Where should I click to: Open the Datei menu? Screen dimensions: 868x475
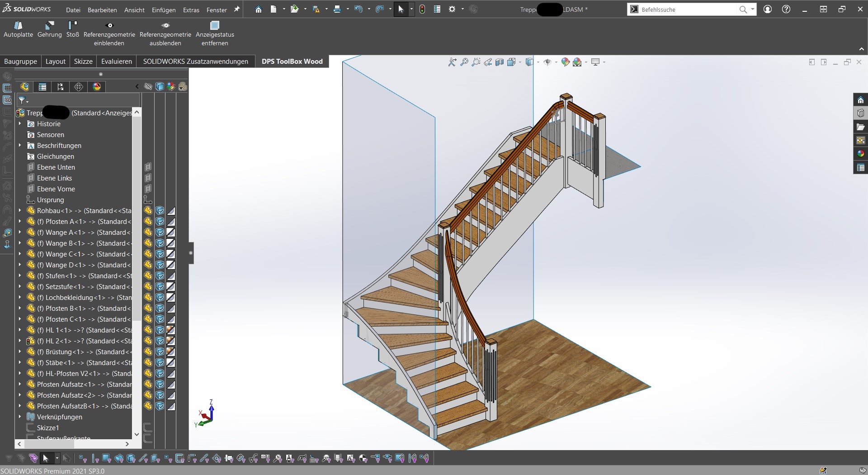(73, 9)
